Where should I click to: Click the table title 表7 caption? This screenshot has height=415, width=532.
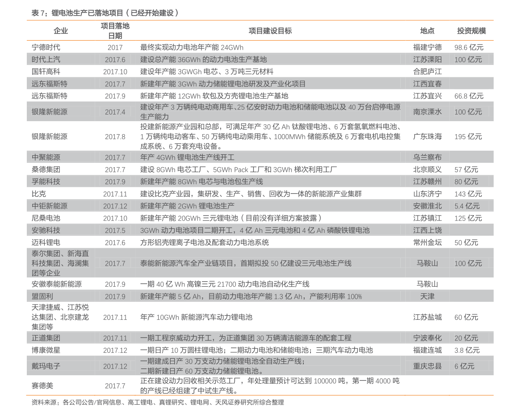[105, 13]
